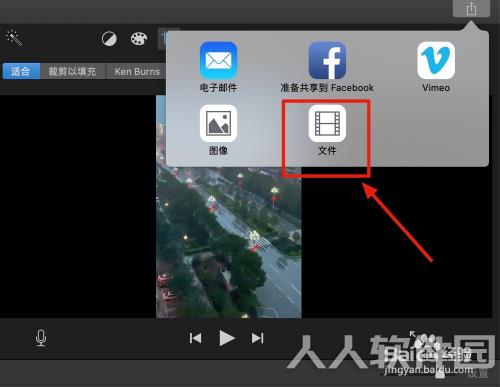This screenshot has width=500, height=387.
Task: Select the partially hidden cropping tool
Action: pyautogui.click(x=162, y=39)
